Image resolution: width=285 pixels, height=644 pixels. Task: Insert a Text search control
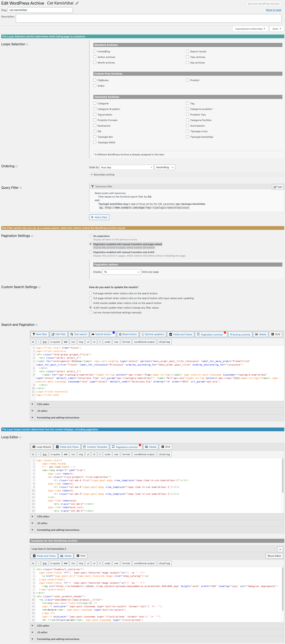(78, 334)
